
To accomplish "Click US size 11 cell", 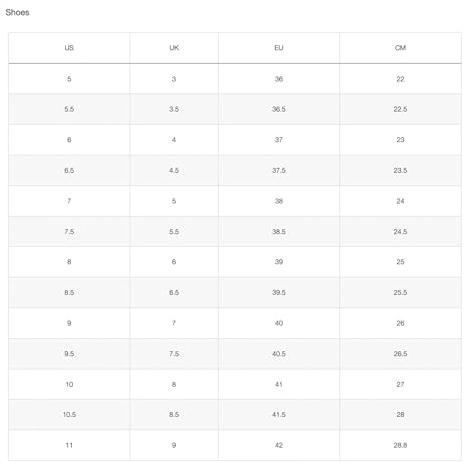I will pos(69,445).
